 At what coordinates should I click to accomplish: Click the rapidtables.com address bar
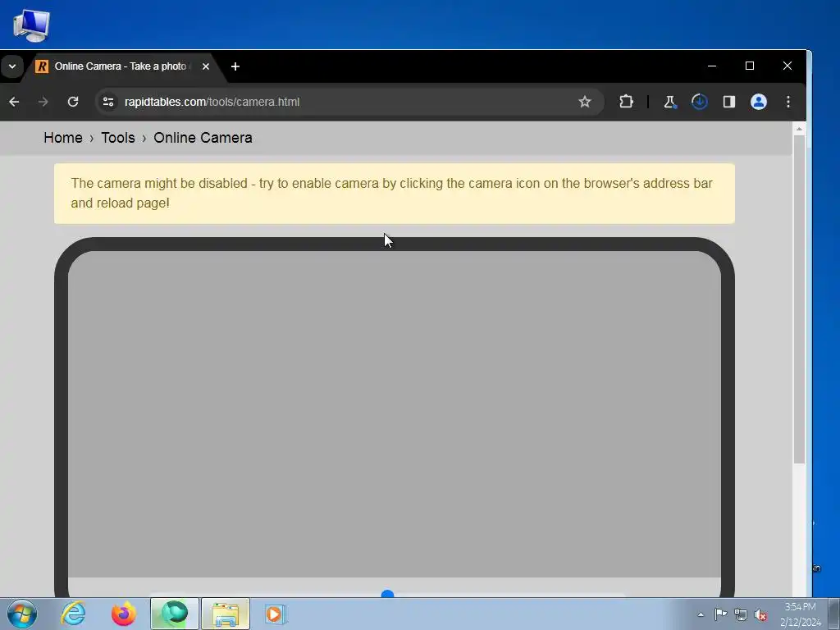349,102
